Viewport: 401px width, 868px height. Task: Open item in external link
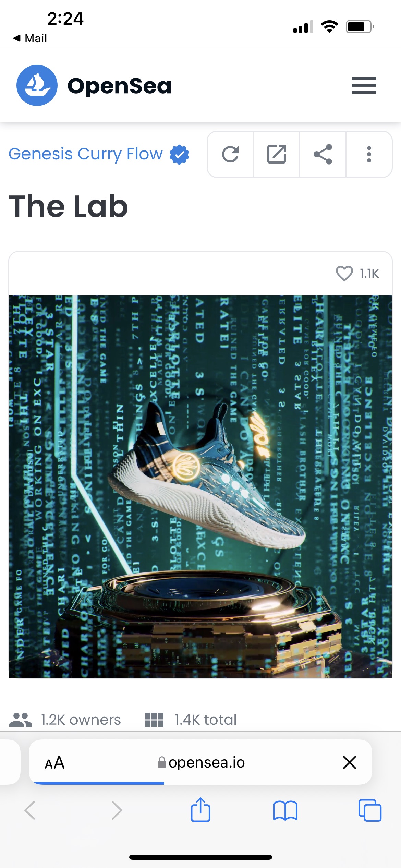pos(277,154)
